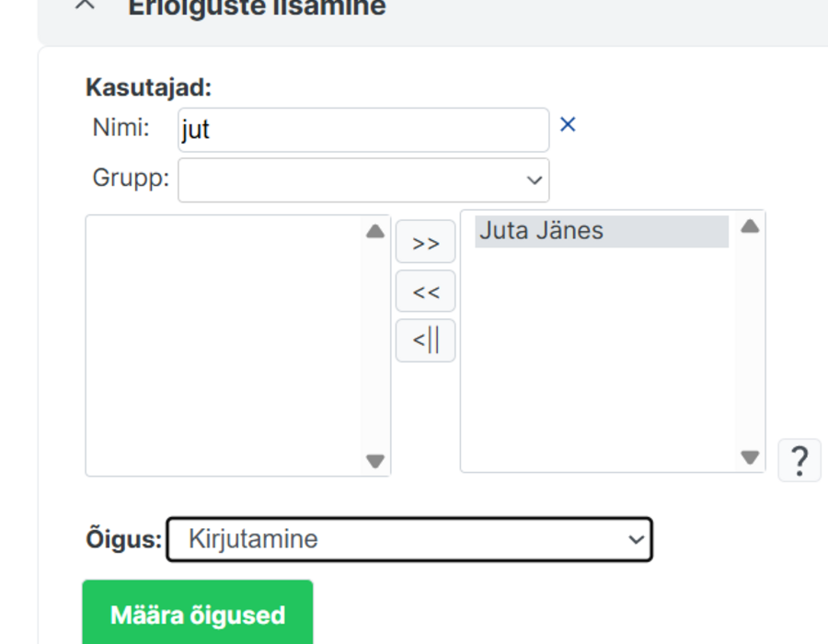
Task: Collapse the Erioiguste lisamine section
Action: pos(85,6)
